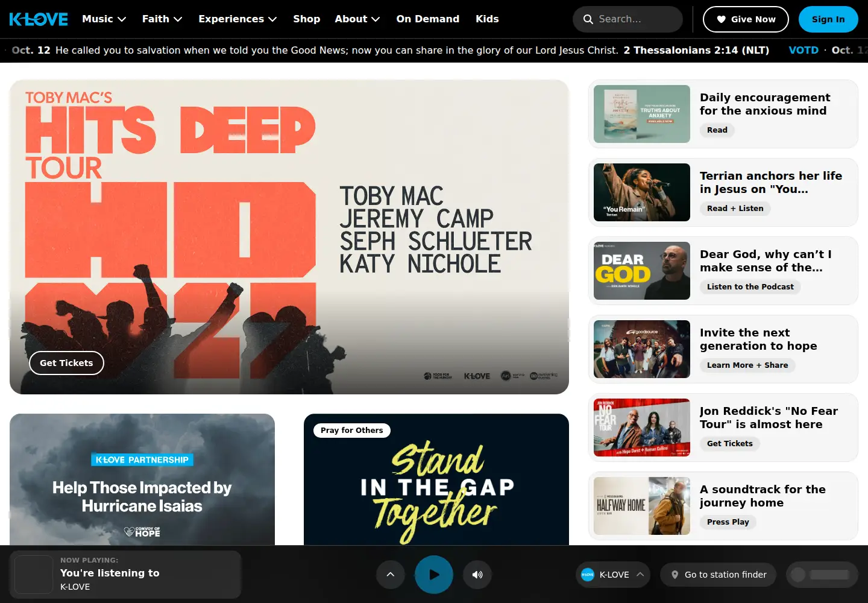Viewport: 868px width, 603px height.
Task: Click Invite the next generation to hope headline
Action: 758,339
